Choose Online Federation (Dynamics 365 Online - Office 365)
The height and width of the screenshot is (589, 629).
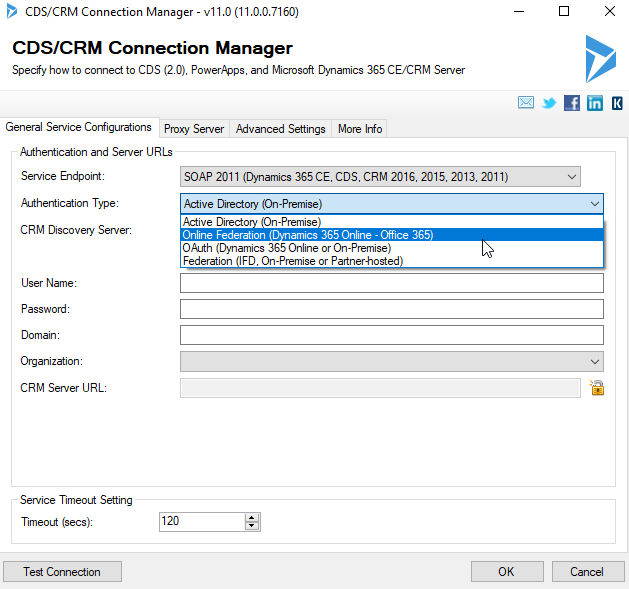pyautogui.click(x=392, y=235)
